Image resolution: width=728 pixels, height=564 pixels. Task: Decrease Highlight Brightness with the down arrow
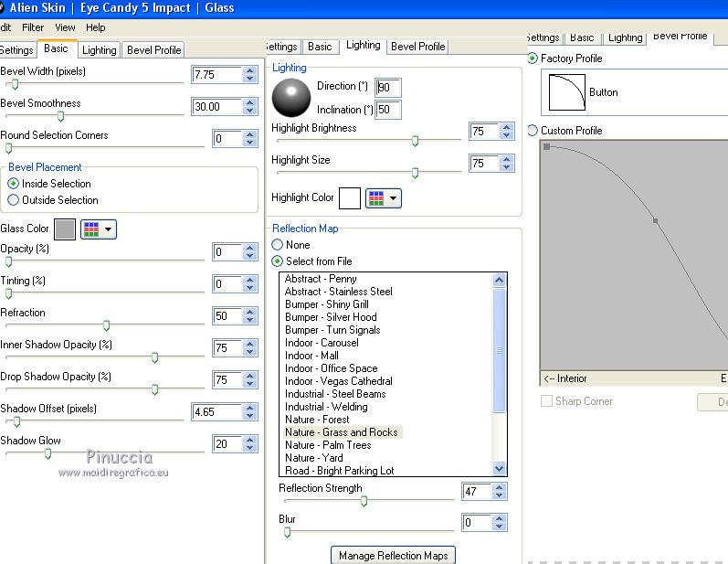coord(506,136)
